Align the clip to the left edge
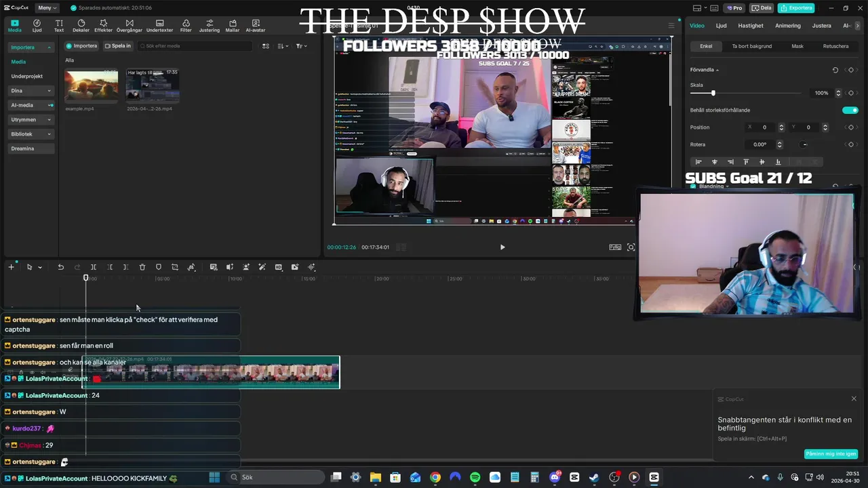This screenshot has width=868, height=488. pos(698,162)
